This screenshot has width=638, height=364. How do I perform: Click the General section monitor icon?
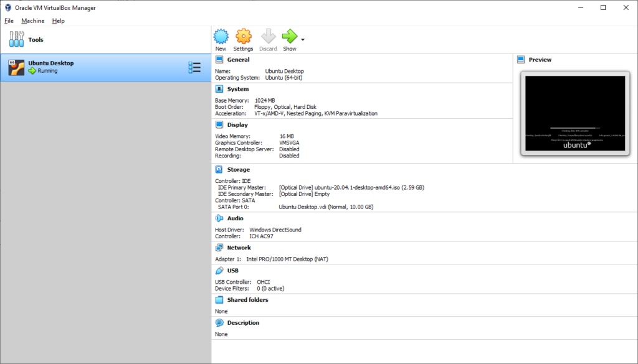pyautogui.click(x=219, y=60)
